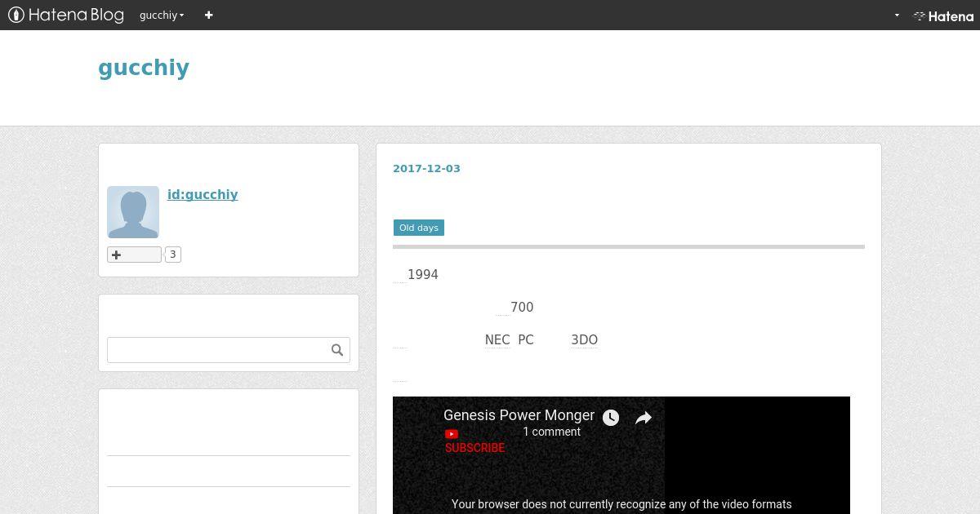Click the 1 comment text on video
Image resolution: width=980 pixels, height=514 pixels.
[552, 432]
